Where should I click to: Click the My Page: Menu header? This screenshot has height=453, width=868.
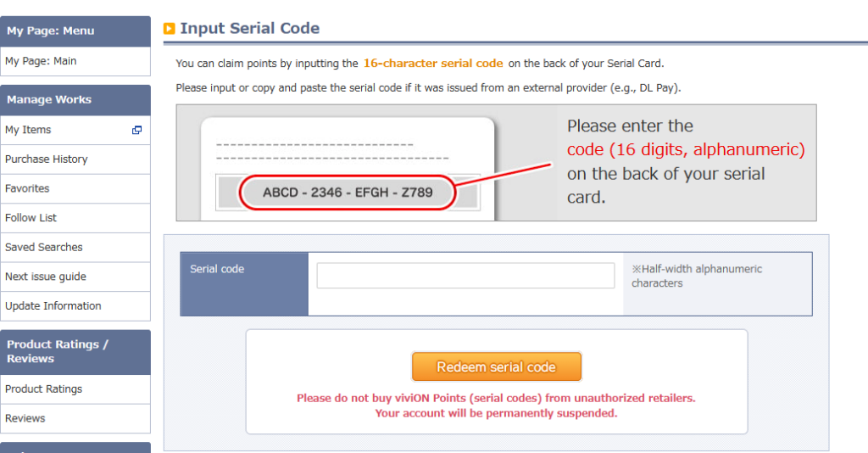51,31
